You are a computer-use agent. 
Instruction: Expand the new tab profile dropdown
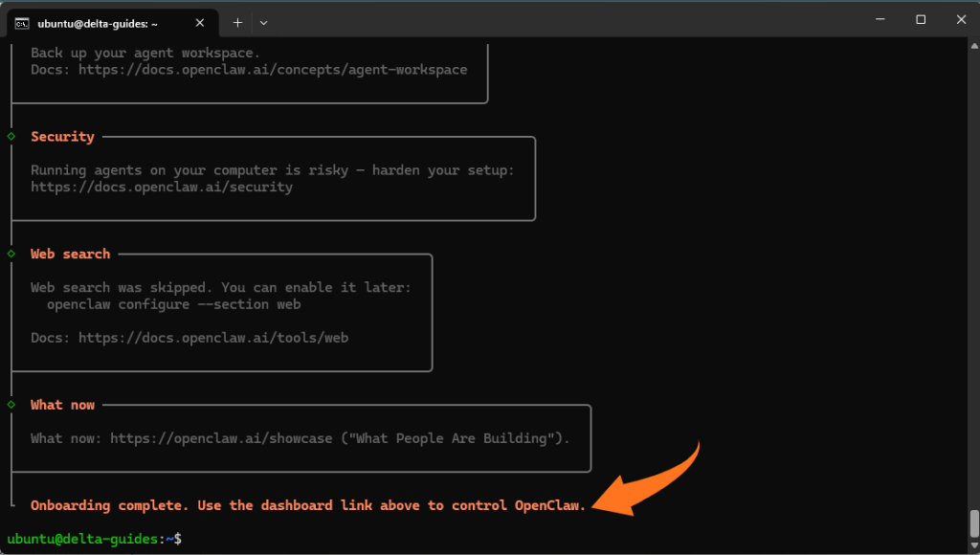pos(264,22)
